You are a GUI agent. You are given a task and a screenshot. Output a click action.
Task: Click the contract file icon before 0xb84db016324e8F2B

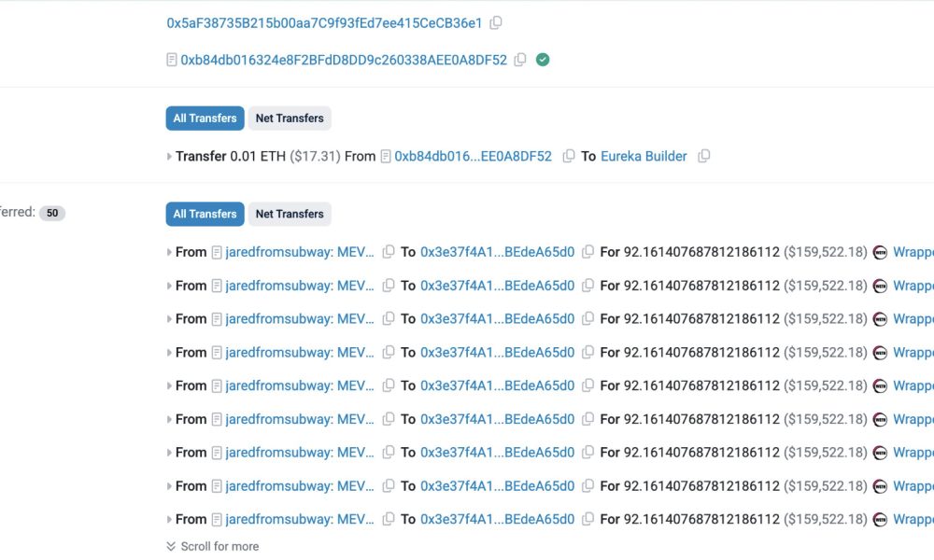tap(172, 60)
